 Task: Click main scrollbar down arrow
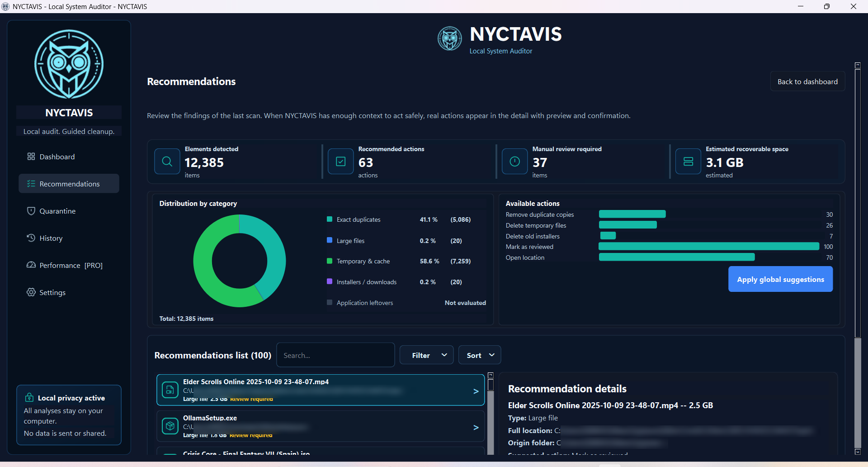pyautogui.click(x=858, y=452)
